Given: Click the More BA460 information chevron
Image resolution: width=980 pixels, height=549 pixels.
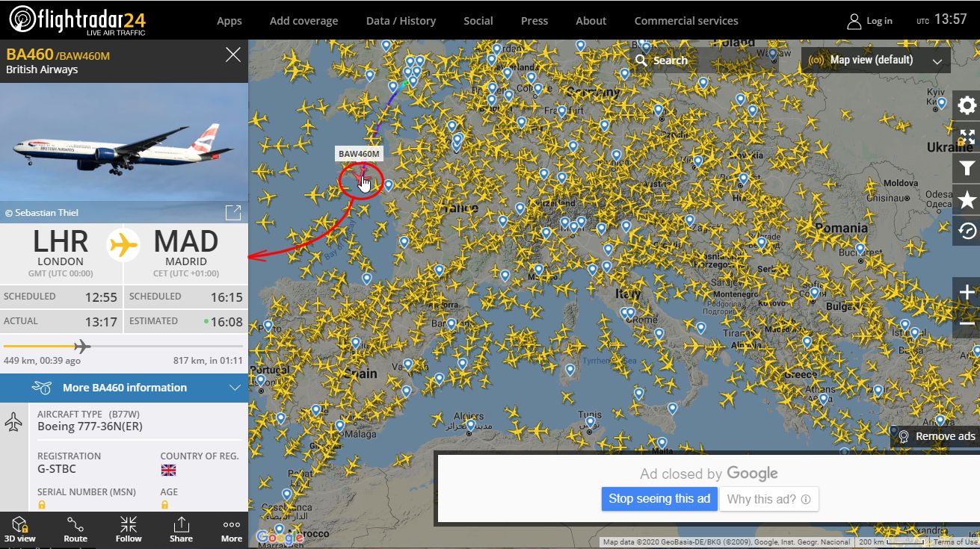Looking at the screenshot, I should click(234, 388).
